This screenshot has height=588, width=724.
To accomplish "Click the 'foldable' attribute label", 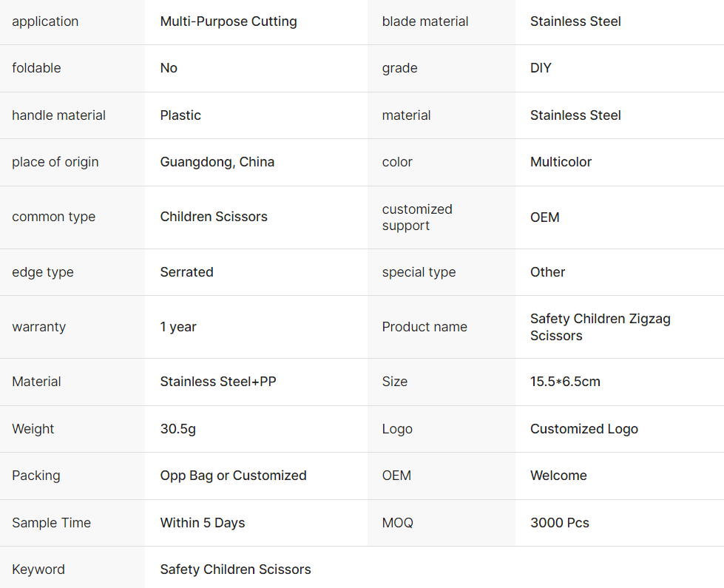I will [36, 68].
